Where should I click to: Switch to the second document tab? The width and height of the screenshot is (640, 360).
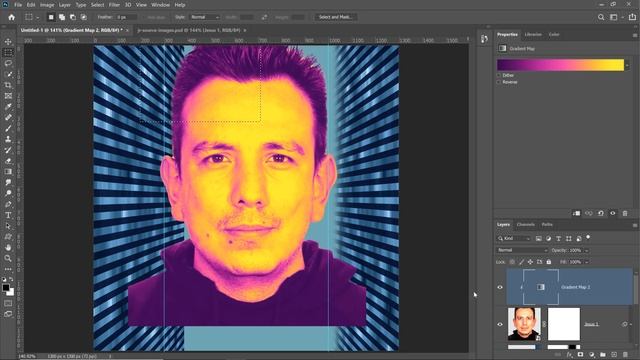(192, 30)
